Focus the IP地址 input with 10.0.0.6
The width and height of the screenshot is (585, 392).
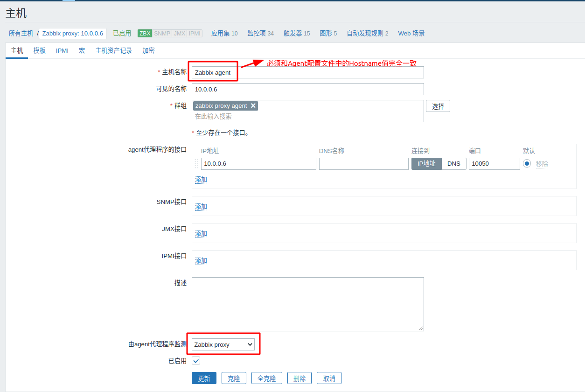[x=258, y=164]
